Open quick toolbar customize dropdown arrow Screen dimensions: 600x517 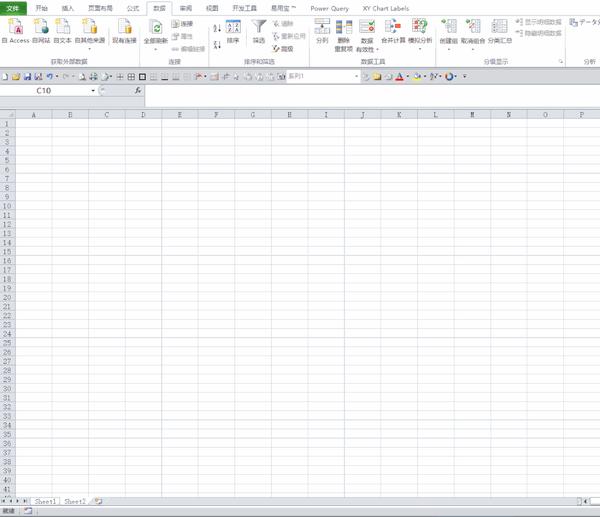(x=465, y=77)
